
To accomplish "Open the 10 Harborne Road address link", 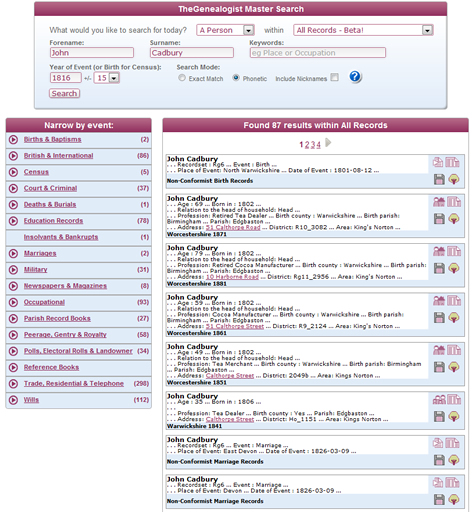I will pyautogui.click(x=232, y=277).
